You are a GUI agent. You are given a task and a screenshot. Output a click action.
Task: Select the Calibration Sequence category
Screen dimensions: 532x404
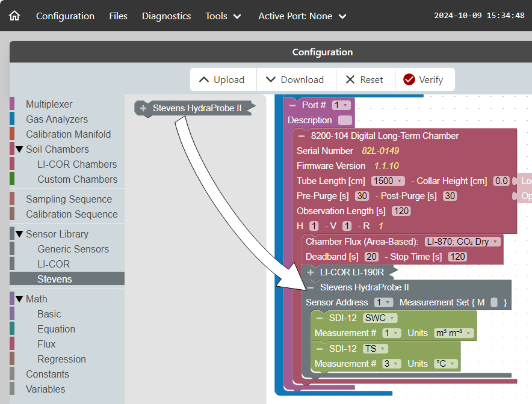(x=67, y=214)
